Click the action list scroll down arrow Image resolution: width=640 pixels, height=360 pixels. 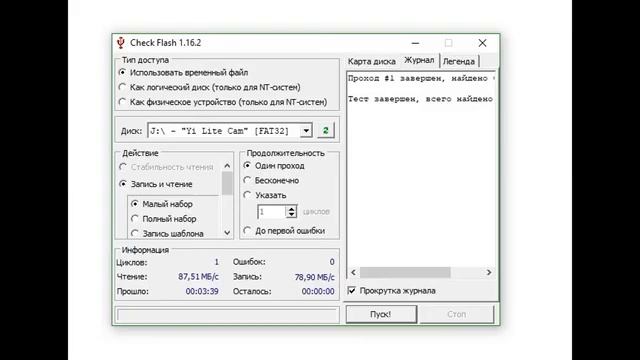tap(227, 233)
